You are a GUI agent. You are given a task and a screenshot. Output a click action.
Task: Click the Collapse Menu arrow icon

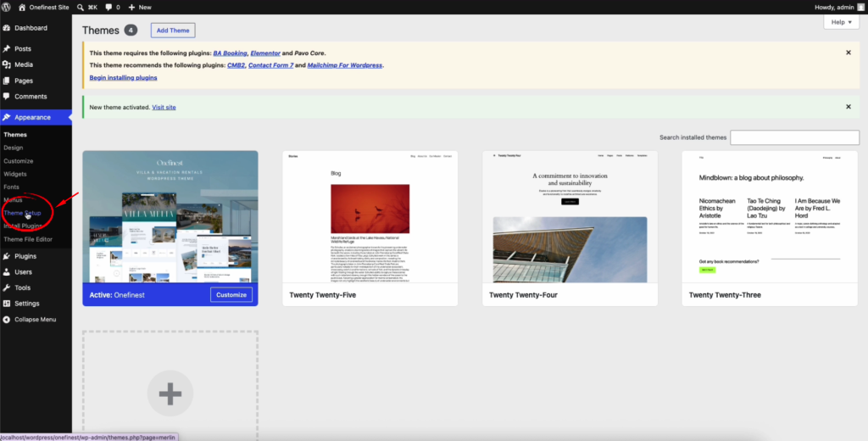7,320
